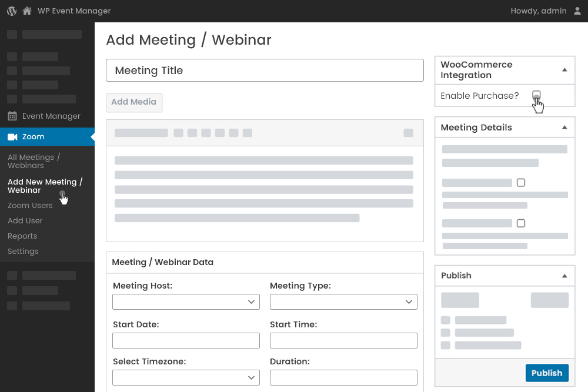Enable the Enable Purchase? checkbox
This screenshot has width=588, height=392.
click(536, 95)
